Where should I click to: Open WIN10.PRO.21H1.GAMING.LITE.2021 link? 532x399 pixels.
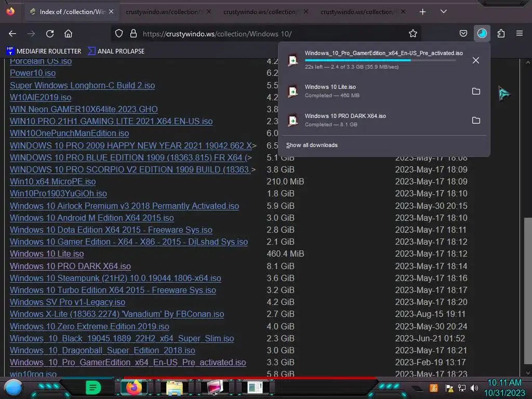click(x=111, y=121)
